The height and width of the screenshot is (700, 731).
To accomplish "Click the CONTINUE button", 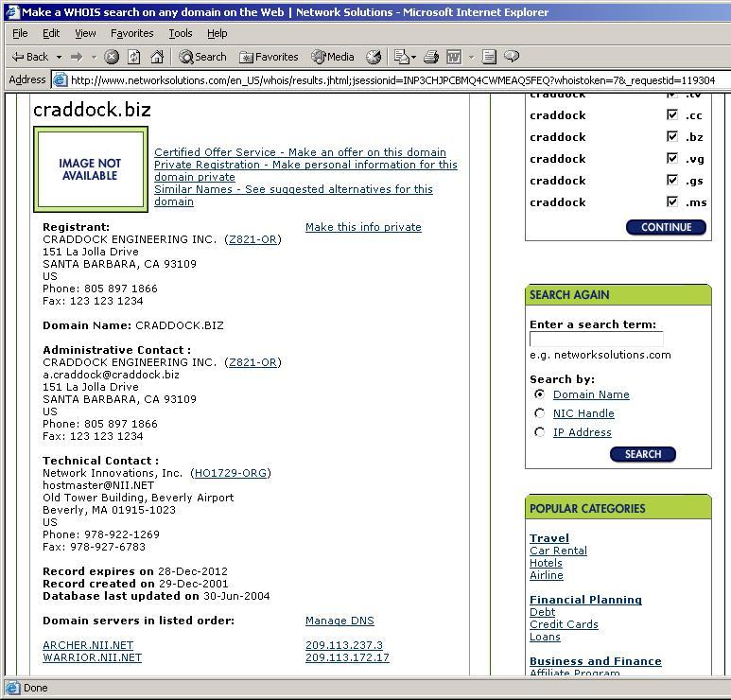I will (x=666, y=227).
